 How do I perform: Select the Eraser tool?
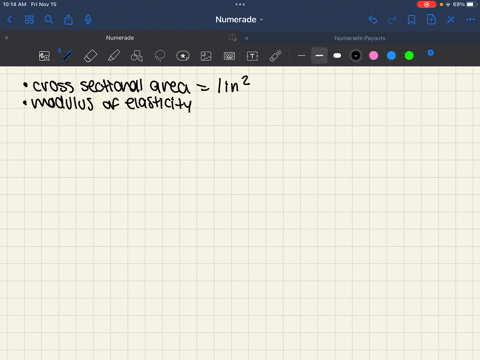tap(90, 56)
